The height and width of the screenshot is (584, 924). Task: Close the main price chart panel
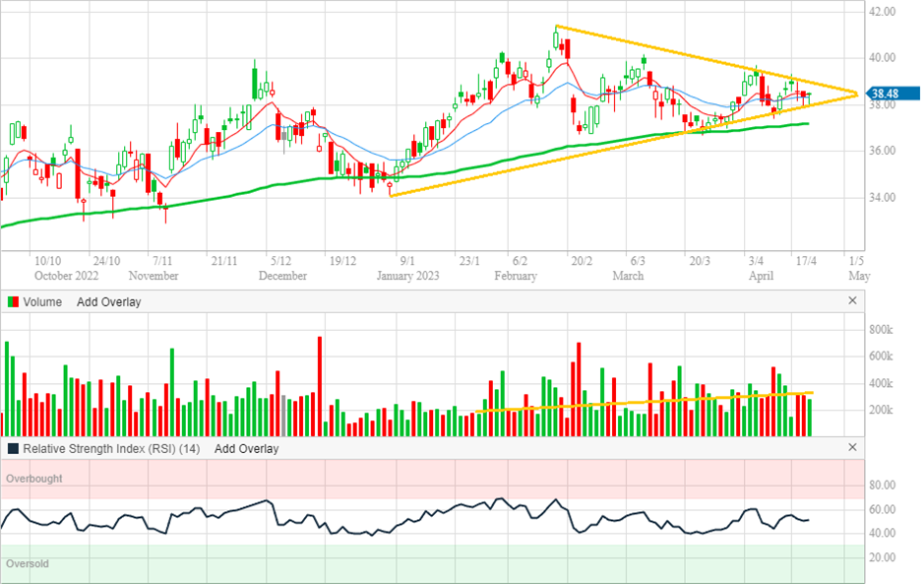coord(852,10)
